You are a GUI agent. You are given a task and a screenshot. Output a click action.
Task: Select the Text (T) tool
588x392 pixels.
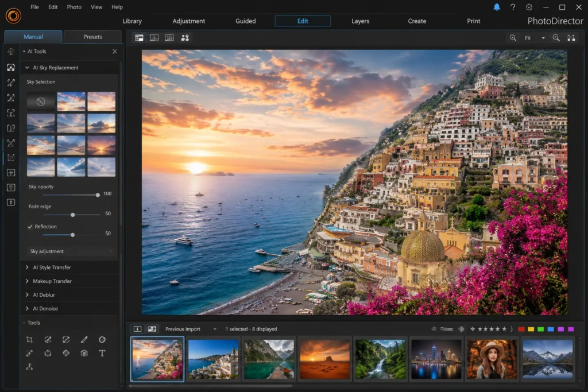102,353
